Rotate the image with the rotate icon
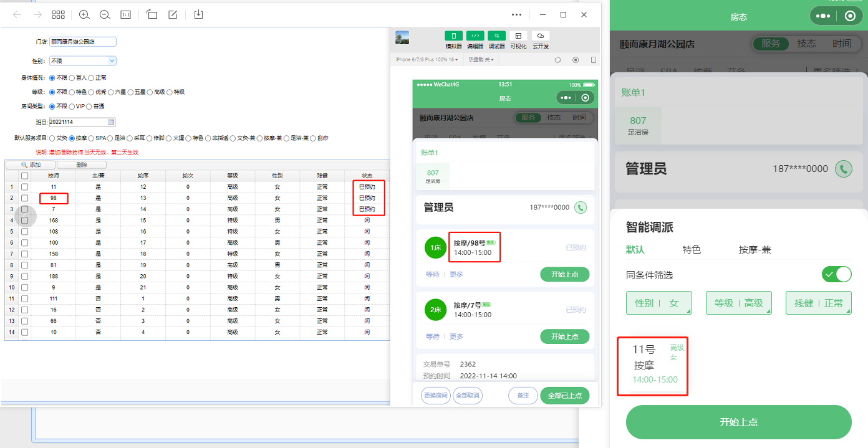This screenshot has width=868, height=448. 152,14
